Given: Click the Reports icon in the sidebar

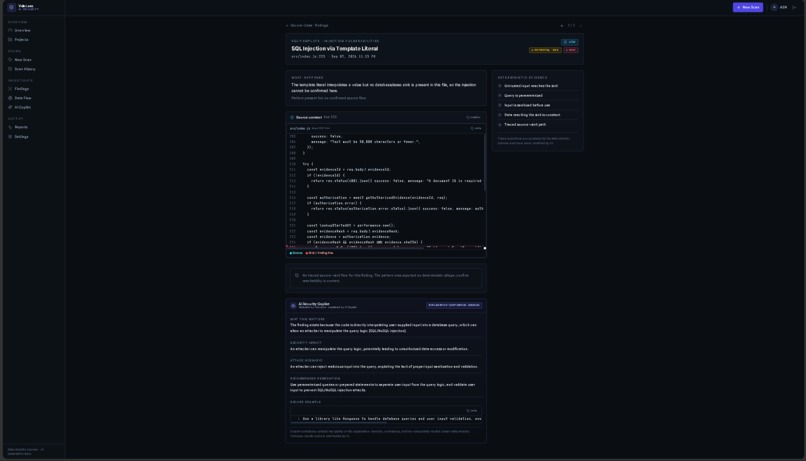Looking at the screenshot, I should click(10, 127).
